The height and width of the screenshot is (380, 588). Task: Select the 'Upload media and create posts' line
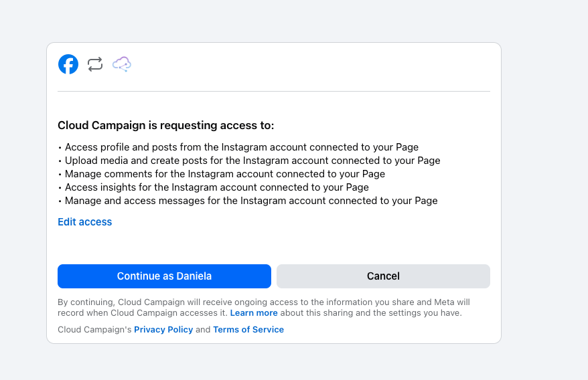coord(252,161)
